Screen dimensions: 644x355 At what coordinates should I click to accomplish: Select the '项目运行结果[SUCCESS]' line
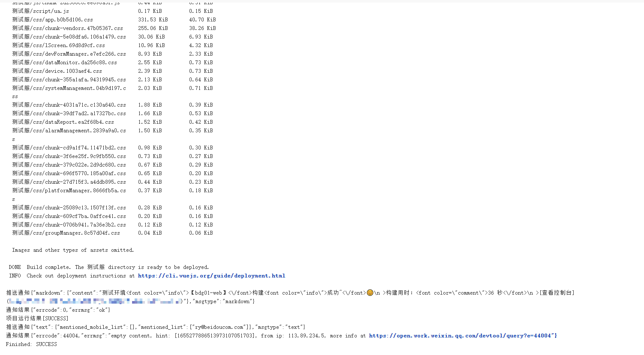[x=37, y=319]
